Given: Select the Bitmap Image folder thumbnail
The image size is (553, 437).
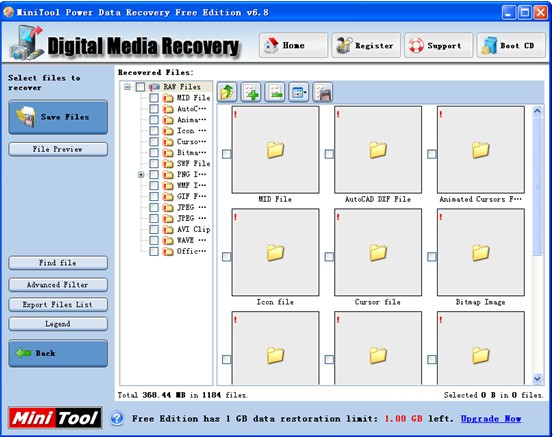Looking at the screenshot, I should point(481,253).
